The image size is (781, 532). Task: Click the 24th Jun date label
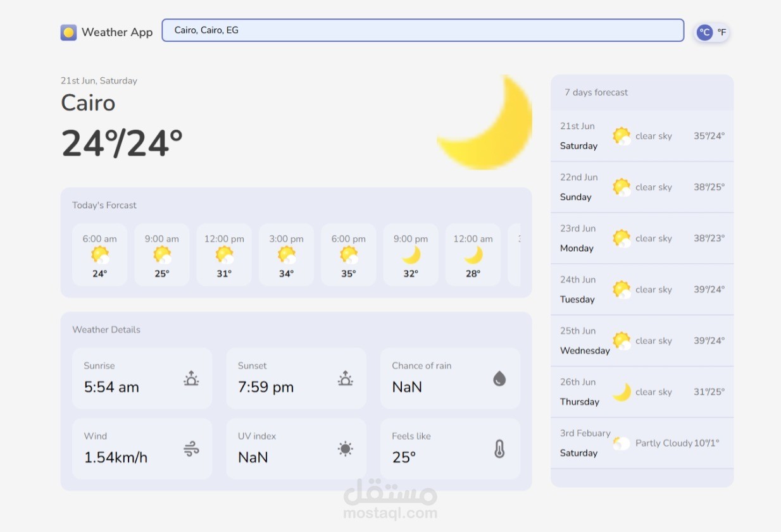pyautogui.click(x=578, y=280)
